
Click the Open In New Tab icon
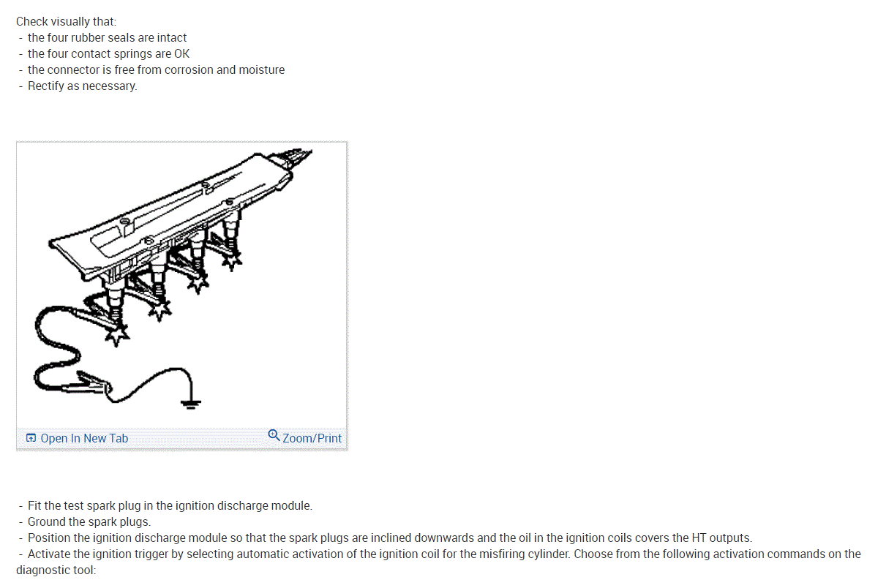pyautogui.click(x=31, y=439)
